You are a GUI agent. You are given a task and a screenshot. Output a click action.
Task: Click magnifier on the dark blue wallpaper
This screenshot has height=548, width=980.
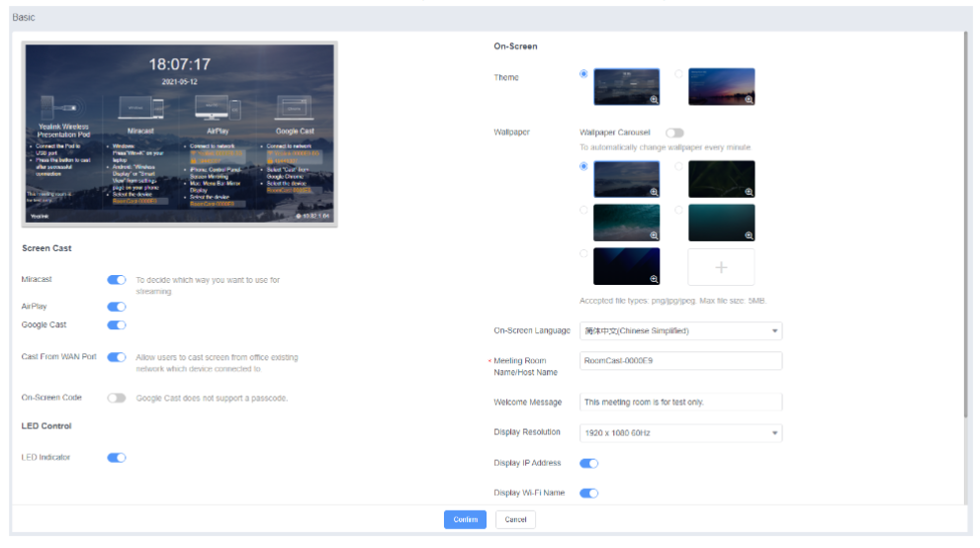point(654,279)
